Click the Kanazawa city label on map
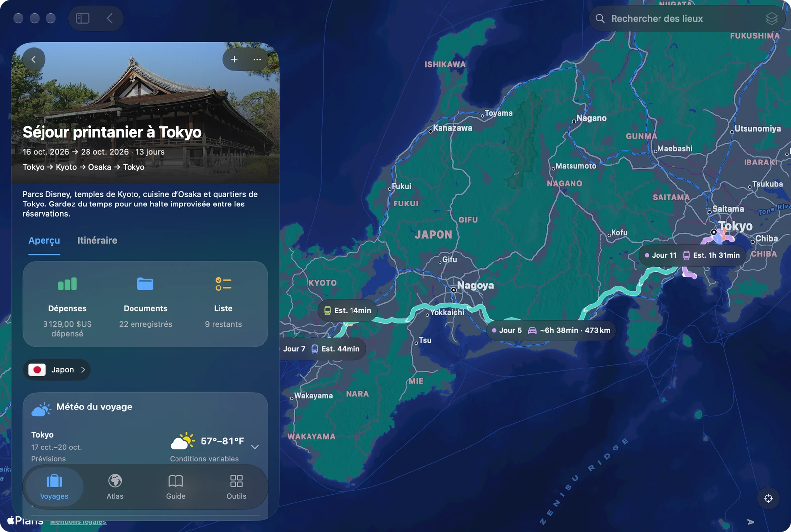This screenshot has width=791, height=532. pos(452,128)
